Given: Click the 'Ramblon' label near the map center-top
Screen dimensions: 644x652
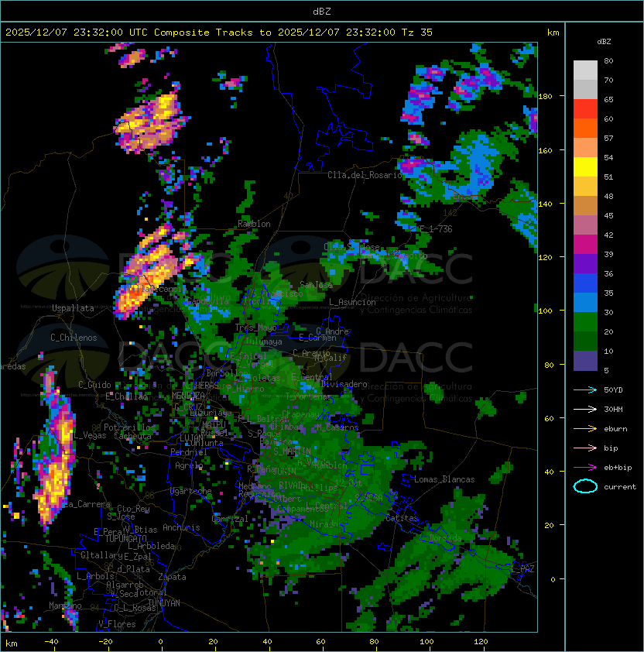Looking at the screenshot, I should coord(254,224).
